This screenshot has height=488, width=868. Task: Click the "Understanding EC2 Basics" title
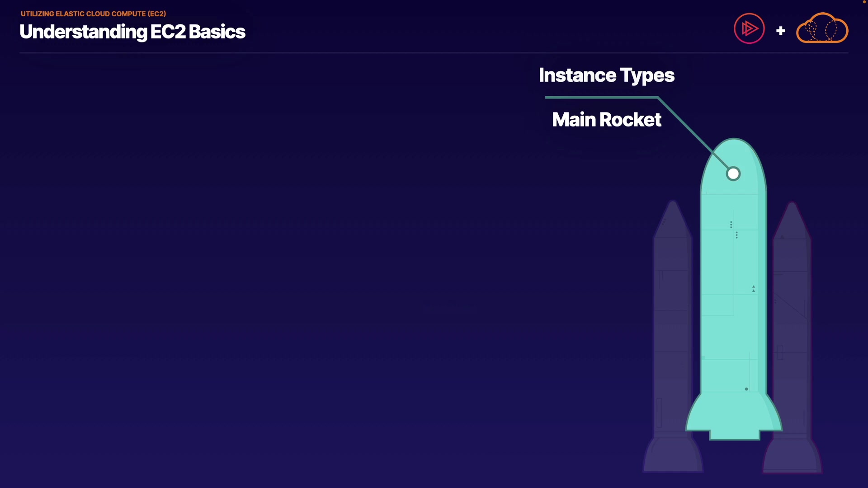click(132, 32)
